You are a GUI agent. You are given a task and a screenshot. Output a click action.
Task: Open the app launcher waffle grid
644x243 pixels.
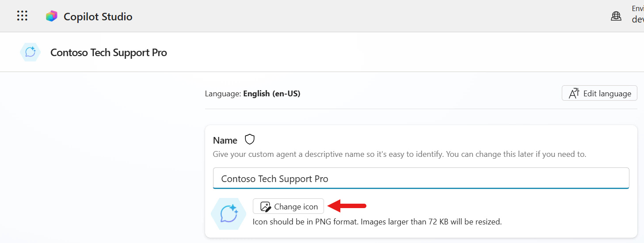coord(22,16)
